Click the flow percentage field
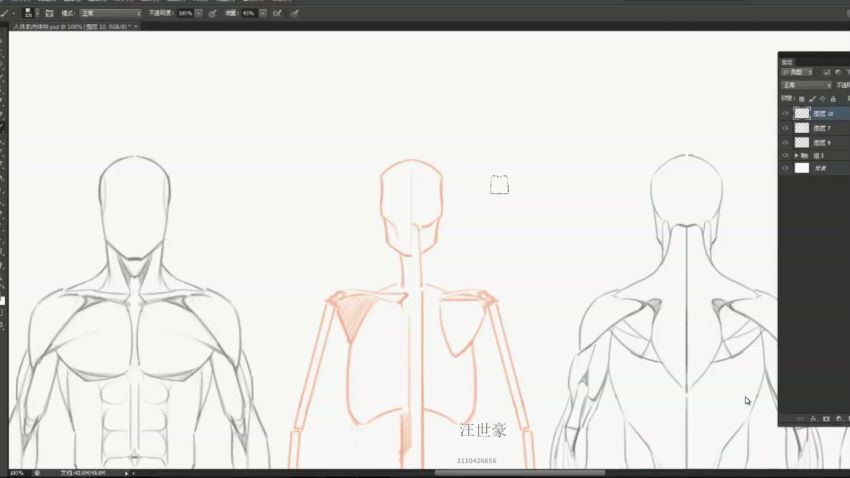The image size is (850, 478). (x=249, y=13)
